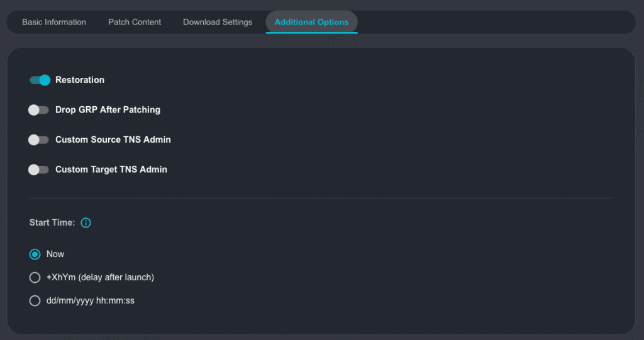Choose the +XhYm delay radio button
Screen dimensions: 644x340
tap(35, 277)
